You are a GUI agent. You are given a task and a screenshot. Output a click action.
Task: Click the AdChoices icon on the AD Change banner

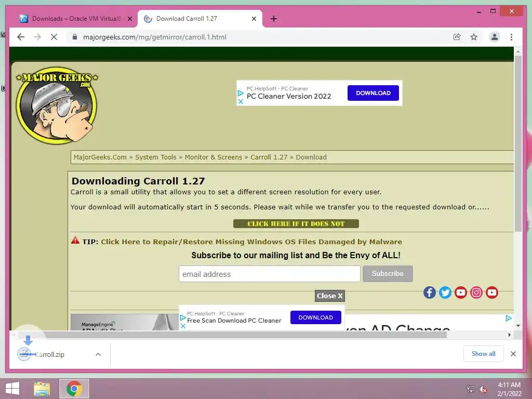[508, 318]
